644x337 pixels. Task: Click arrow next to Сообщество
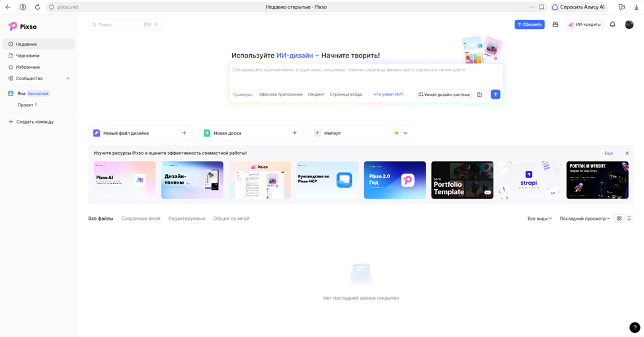point(67,78)
